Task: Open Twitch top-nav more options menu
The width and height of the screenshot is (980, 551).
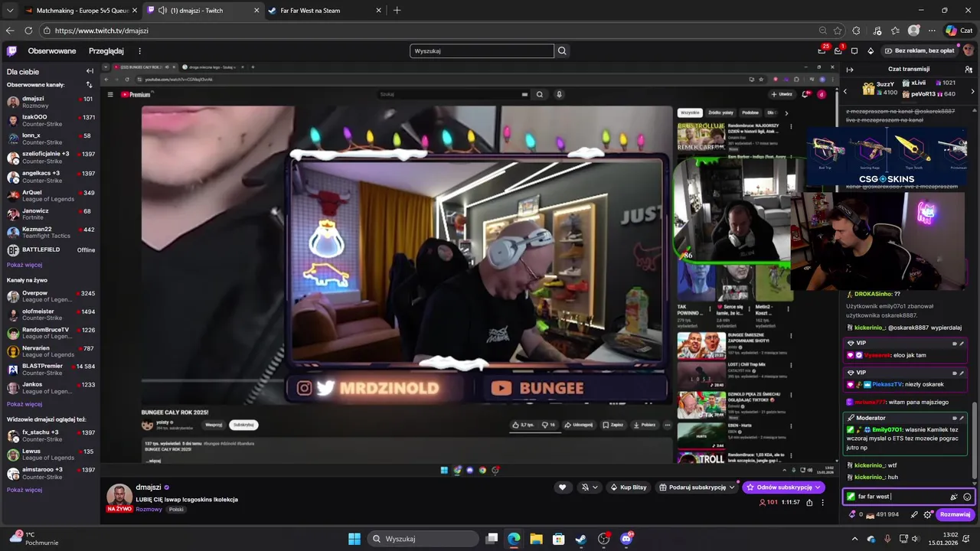Action: (x=139, y=51)
